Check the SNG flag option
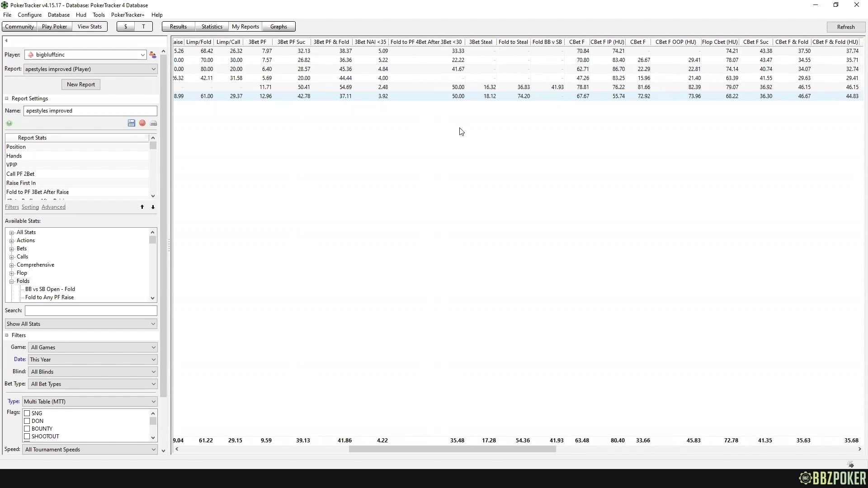The image size is (868, 488). click(27, 413)
